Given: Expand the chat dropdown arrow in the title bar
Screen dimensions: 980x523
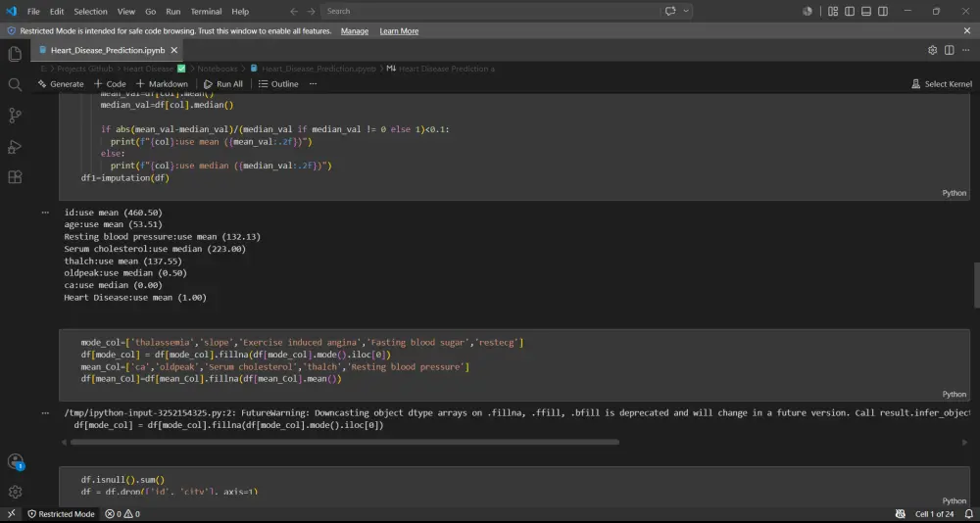Looking at the screenshot, I should tap(686, 11).
